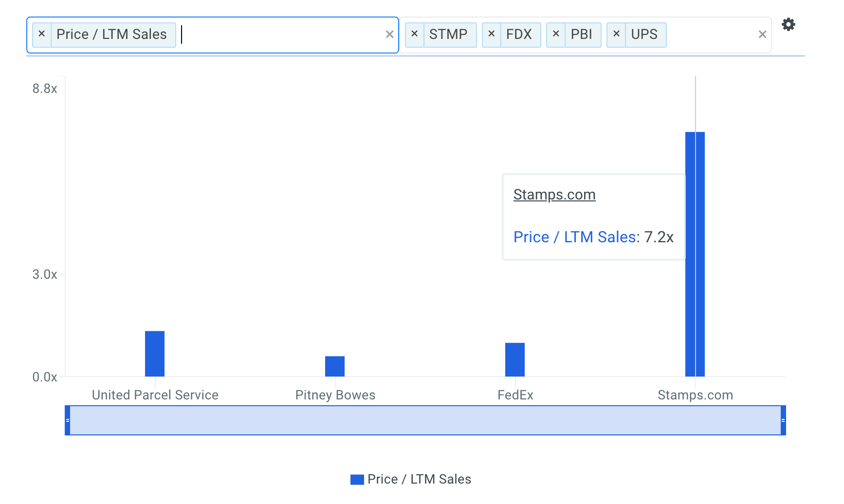
Task: Click the United Parcel Service axis label
Action: click(155, 395)
